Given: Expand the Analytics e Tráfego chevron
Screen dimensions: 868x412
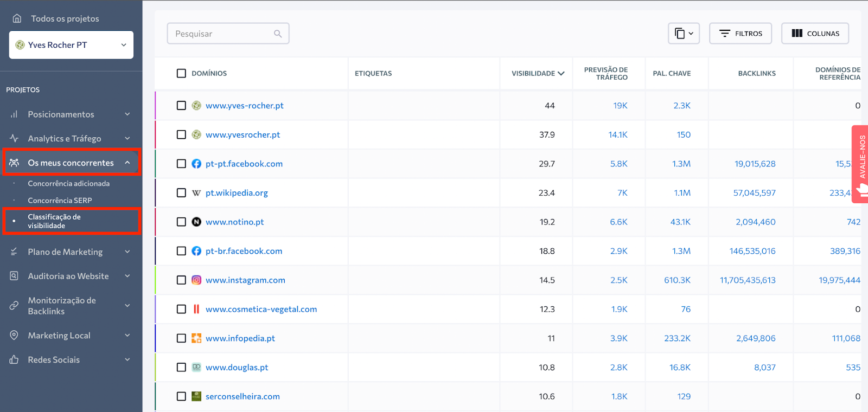Looking at the screenshot, I should [127, 138].
